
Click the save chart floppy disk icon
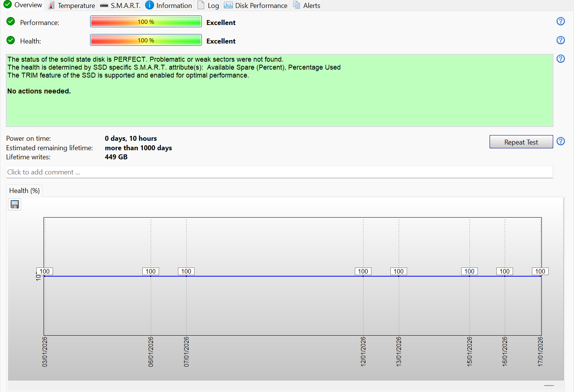pos(15,205)
